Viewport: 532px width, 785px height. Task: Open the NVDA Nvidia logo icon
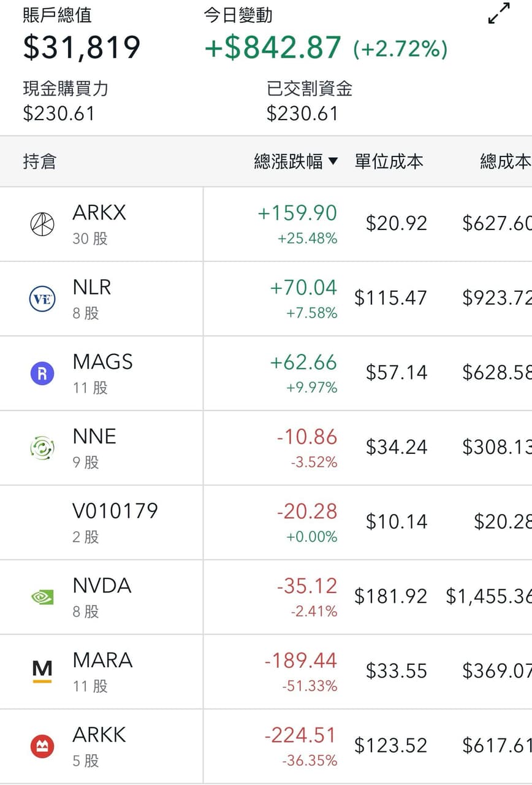coord(42,597)
